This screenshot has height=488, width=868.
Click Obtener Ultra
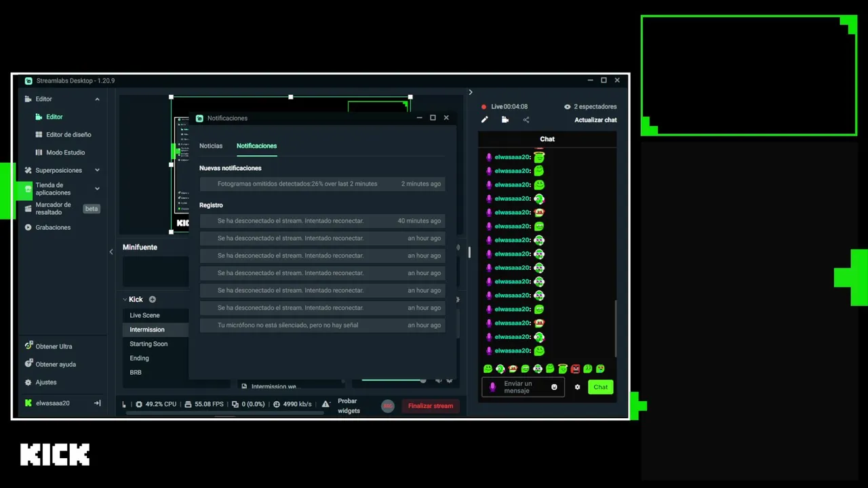pos(54,346)
